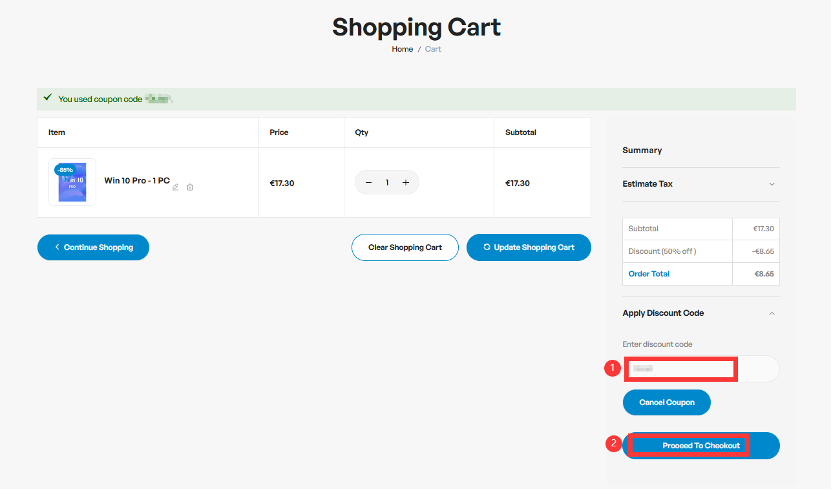This screenshot has width=832, height=490.
Task: Open the Win 10 Pro product thumbnail
Action: (72, 184)
